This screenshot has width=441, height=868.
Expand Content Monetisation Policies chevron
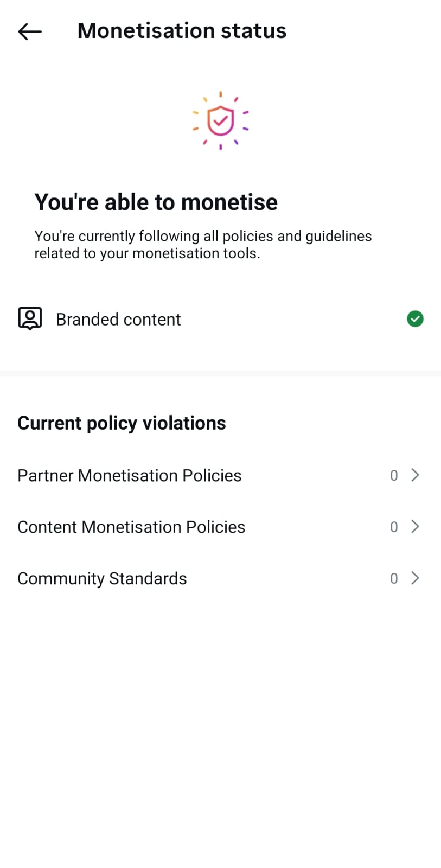tap(415, 527)
